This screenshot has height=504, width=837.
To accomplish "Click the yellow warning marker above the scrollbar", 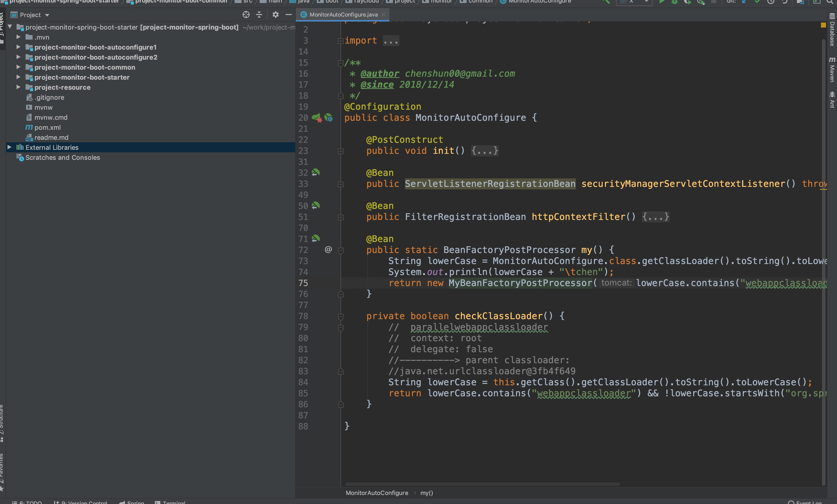I will pos(823,25).
